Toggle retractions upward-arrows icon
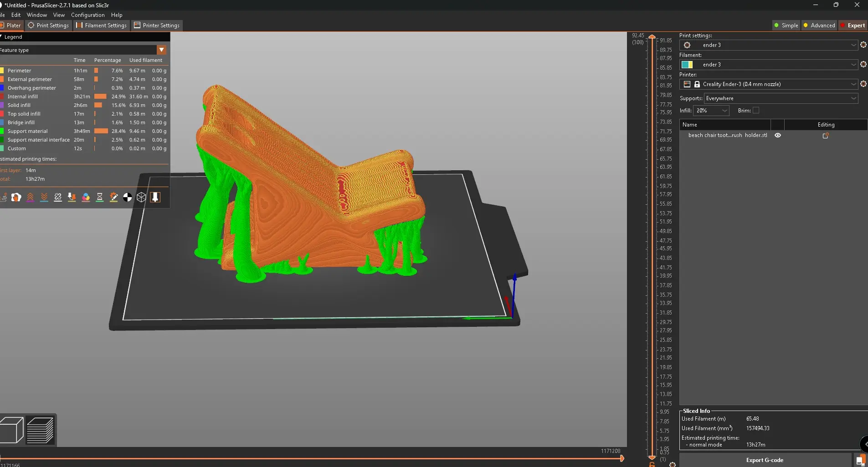 (x=30, y=197)
